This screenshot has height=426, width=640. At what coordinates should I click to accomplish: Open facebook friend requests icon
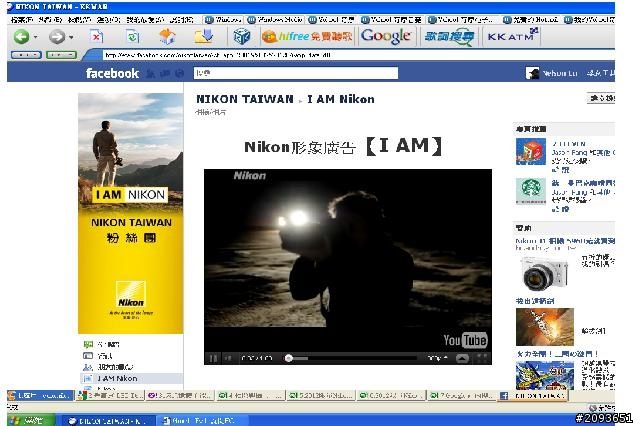coord(151,73)
